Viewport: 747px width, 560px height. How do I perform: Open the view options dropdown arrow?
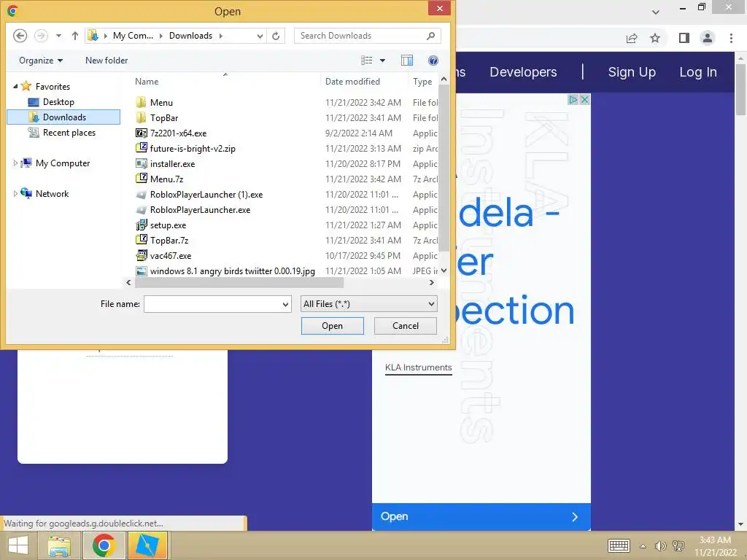coord(382,61)
